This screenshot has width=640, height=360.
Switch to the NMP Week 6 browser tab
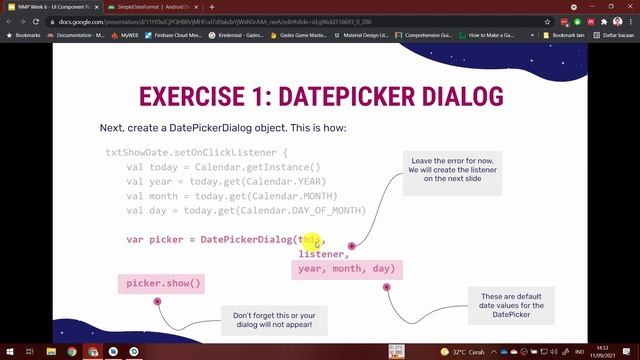pyautogui.click(x=53, y=7)
